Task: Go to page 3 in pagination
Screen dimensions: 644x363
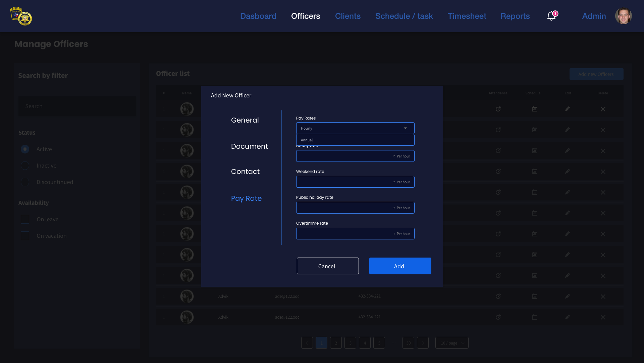Action: [x=350, y=343]
